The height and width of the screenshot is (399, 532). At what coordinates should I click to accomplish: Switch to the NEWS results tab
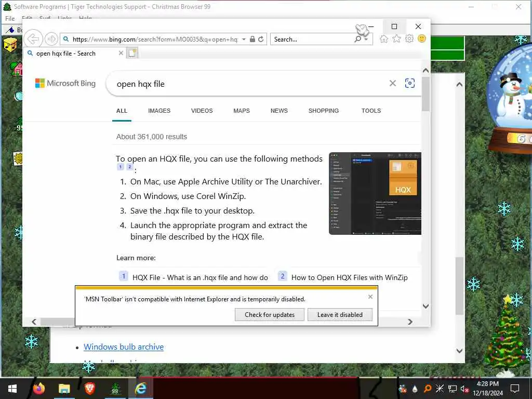coord(279,111)
